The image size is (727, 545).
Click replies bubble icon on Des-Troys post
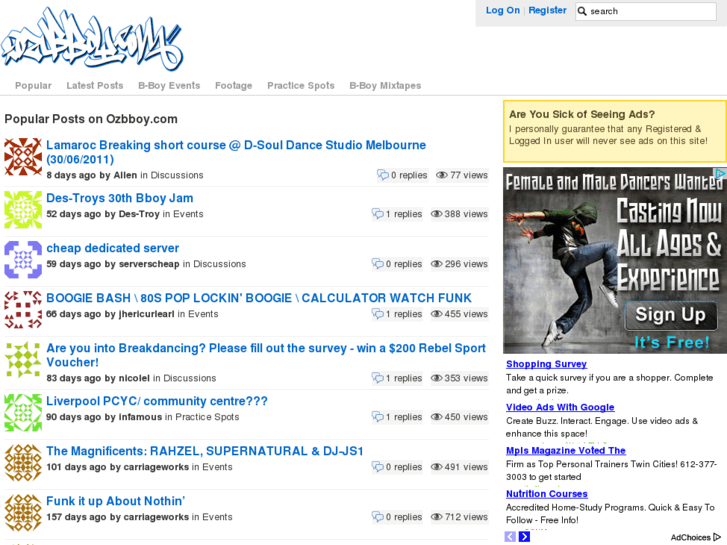[378, 214]
